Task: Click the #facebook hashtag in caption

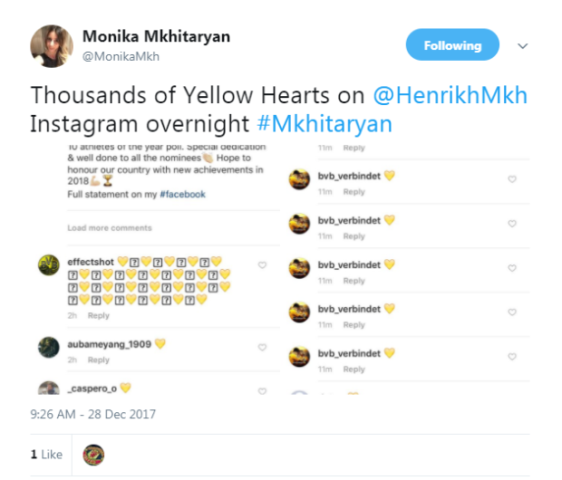Action: point(182,194)
